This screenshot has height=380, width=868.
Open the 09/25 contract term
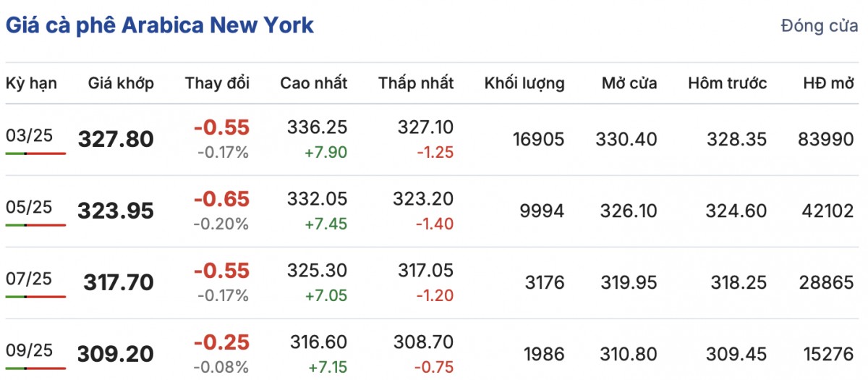pyautogui.click(x=30, y=350)
